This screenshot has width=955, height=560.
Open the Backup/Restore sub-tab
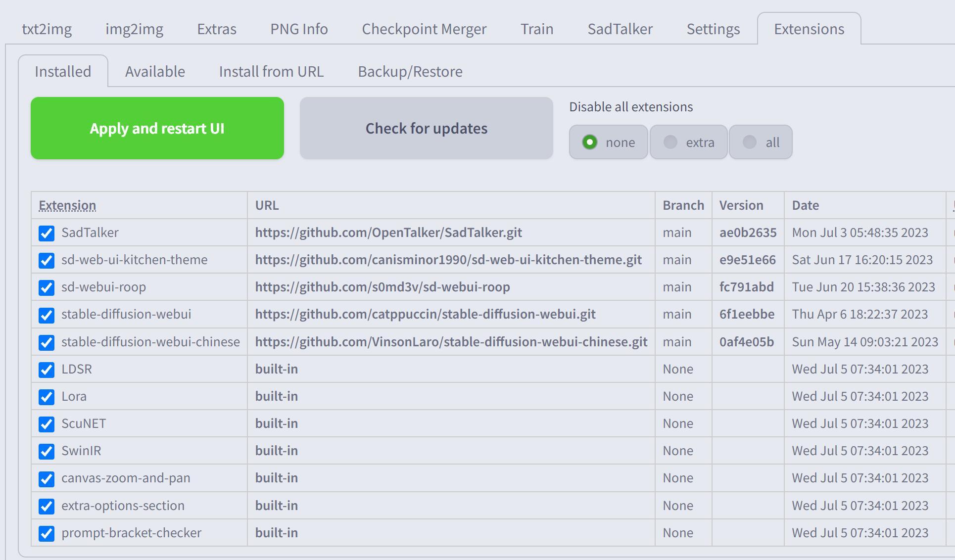(x=410, y=71)
